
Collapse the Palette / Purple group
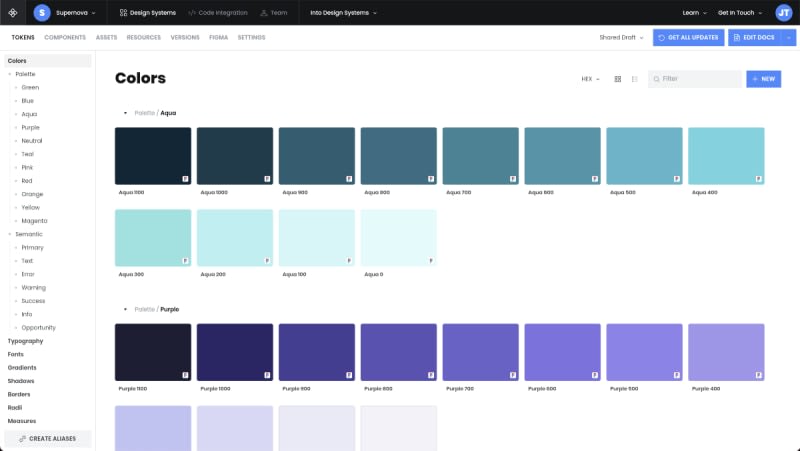[125, 310]
